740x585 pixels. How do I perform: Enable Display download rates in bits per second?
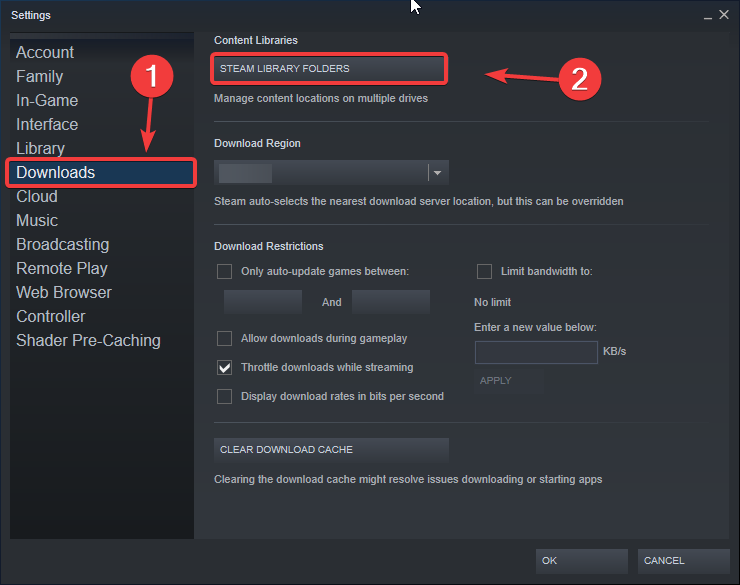pos(224,396)
